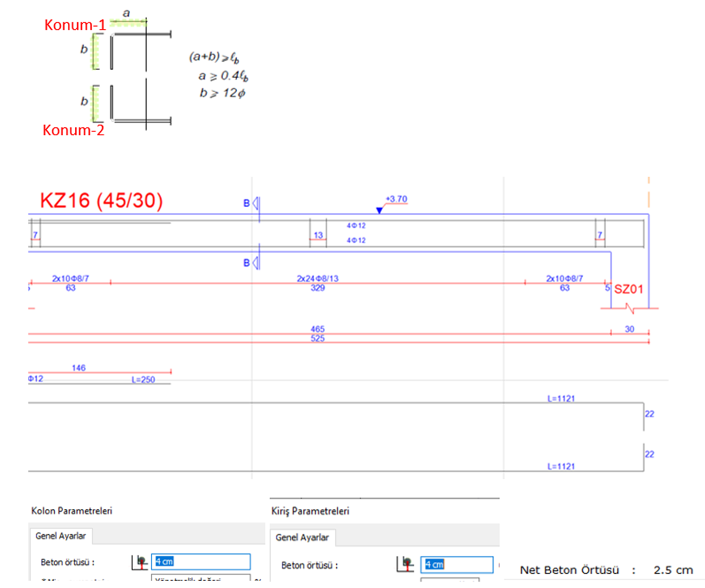Click the break line symbol under SZ01

(x=629, y=308)
